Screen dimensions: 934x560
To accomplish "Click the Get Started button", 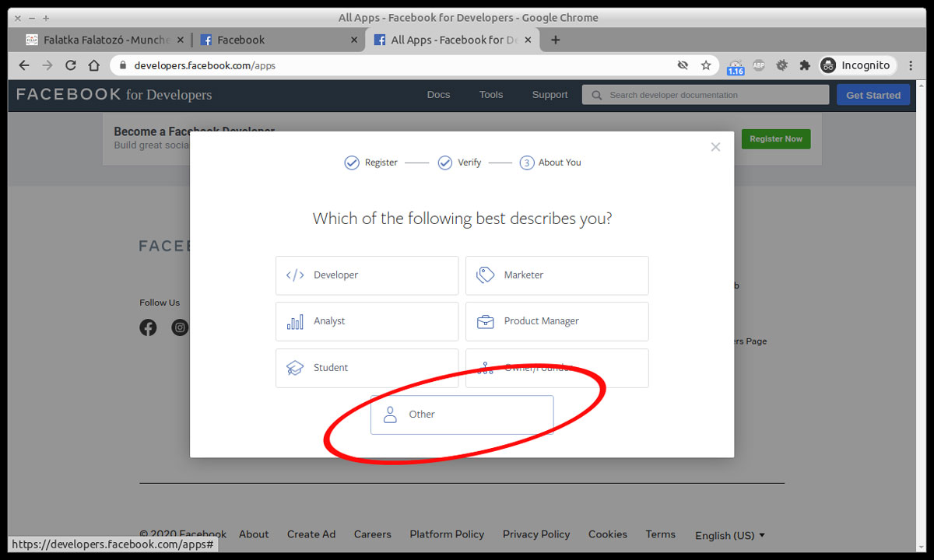I will tap(873, 95).
